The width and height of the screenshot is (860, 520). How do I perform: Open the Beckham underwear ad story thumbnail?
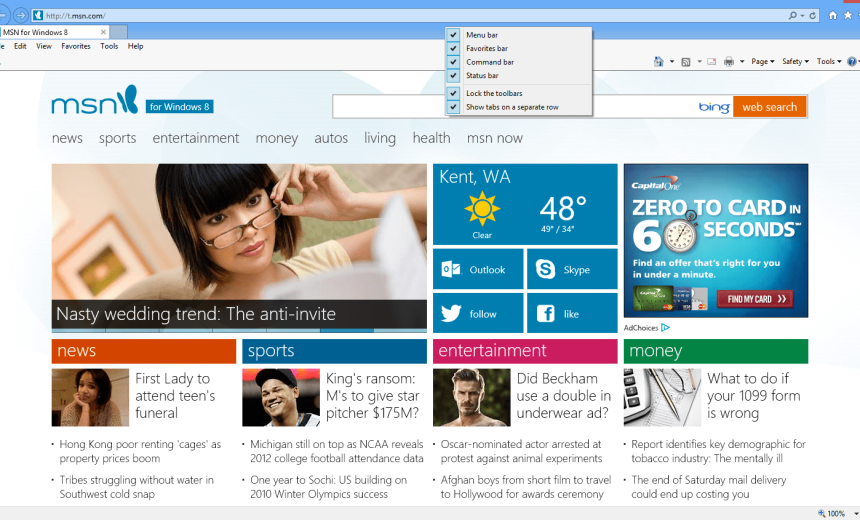(472, 397)
